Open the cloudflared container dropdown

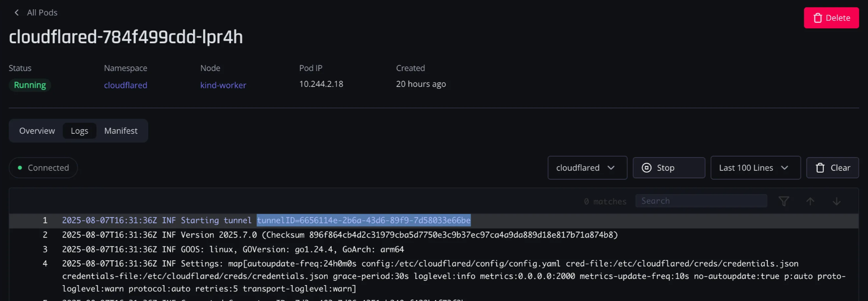tap(587, 168)
